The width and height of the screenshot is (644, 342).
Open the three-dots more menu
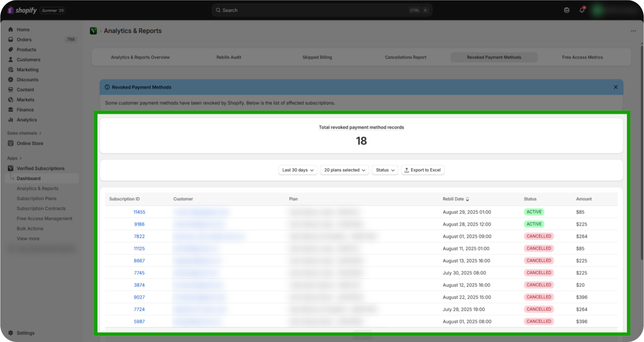pos(633,31)
